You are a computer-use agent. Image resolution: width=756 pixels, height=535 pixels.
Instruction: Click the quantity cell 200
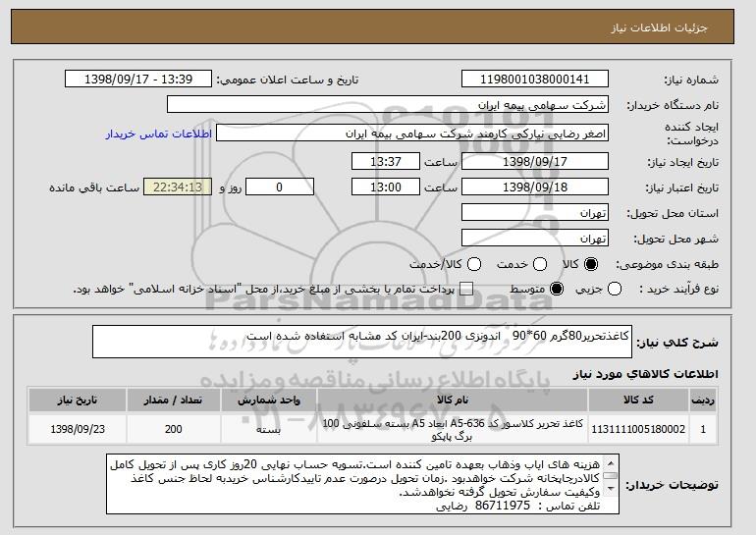173,429
